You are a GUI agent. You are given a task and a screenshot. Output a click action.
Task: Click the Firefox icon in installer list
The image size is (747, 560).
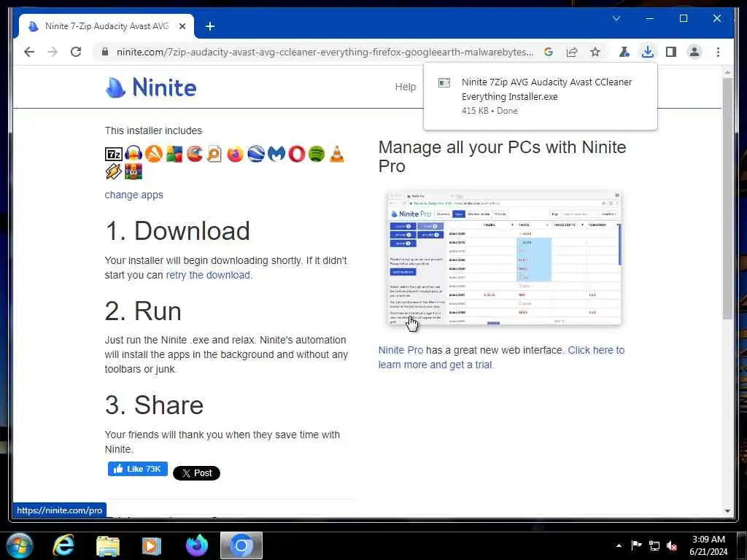pos(235,154)
